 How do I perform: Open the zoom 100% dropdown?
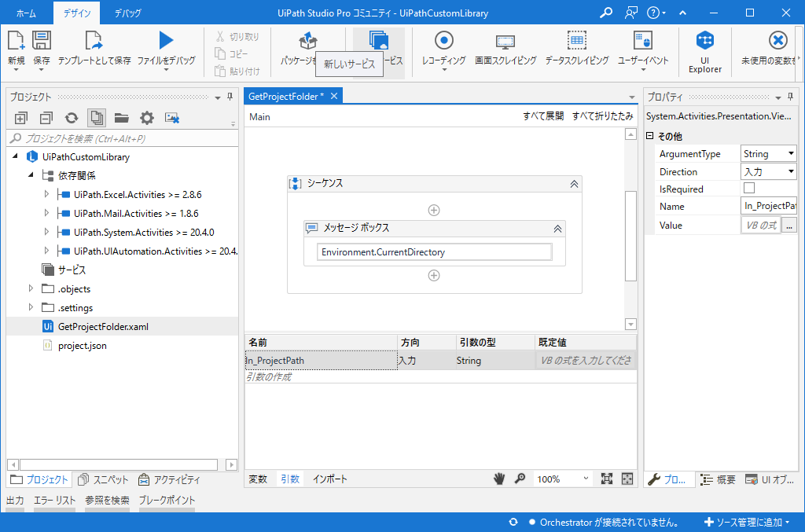(x=586, y=479)
